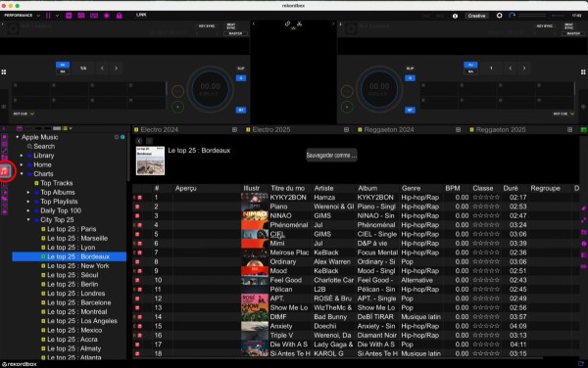The image size is (588, 368).
Task: Open the deck layout dropdown arrow
Action: tap(57, 16)
